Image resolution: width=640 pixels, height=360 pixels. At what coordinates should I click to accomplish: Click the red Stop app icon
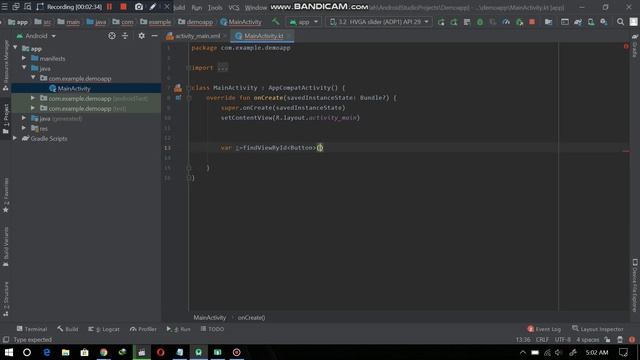tap(532, 22)
